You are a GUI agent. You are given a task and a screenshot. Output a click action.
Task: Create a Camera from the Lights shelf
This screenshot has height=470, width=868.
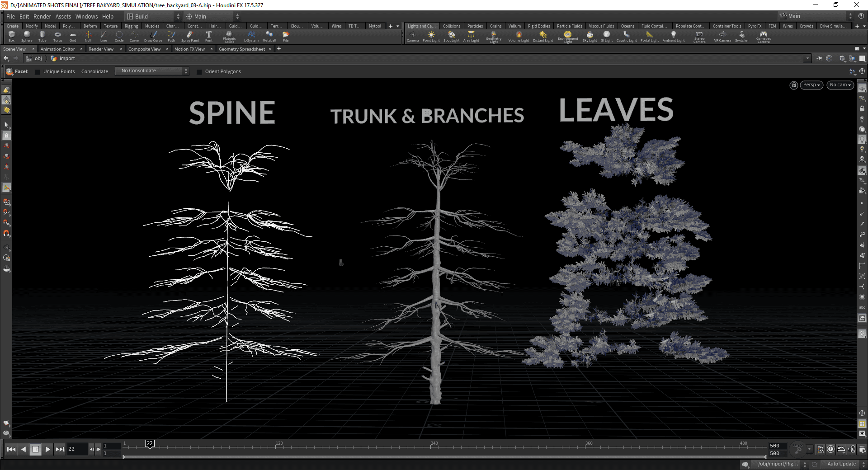pyautogui.click(x=413, y=36)
